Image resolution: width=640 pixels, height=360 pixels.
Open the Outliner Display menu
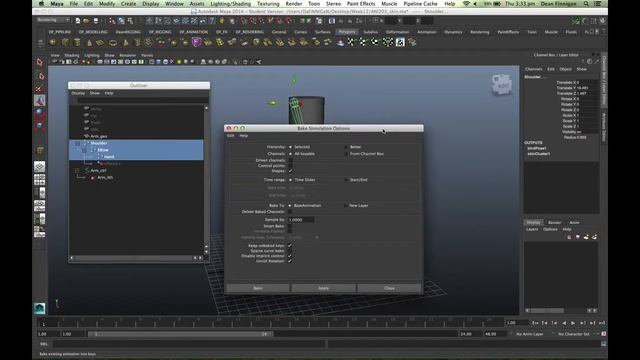coord(78,93)
